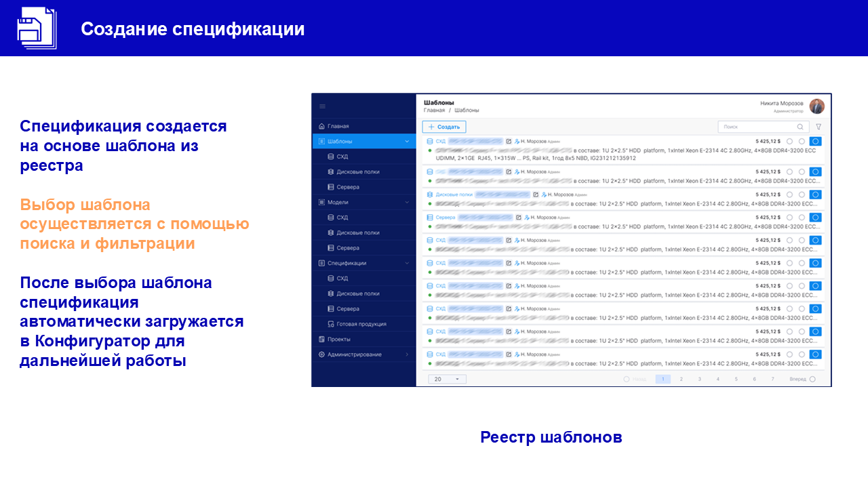
Task: Click the Вперед pagination label
Action: pos(798,379)
